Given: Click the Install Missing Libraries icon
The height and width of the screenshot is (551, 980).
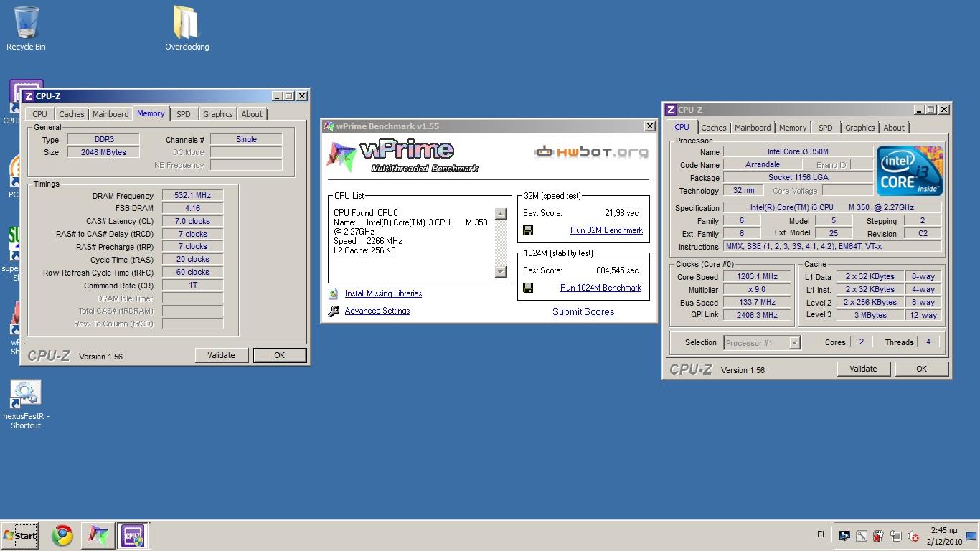Looking at the screenshot, I should pyautogui.click(x=334, y=293).
